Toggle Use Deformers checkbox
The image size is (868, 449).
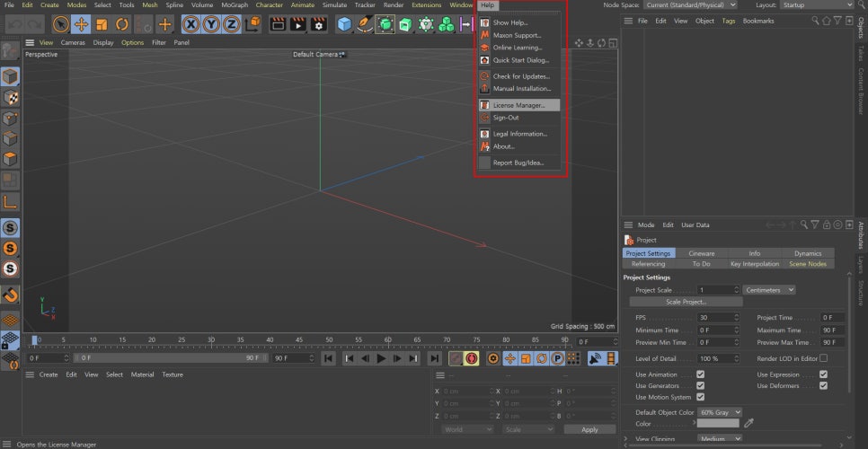823,385
